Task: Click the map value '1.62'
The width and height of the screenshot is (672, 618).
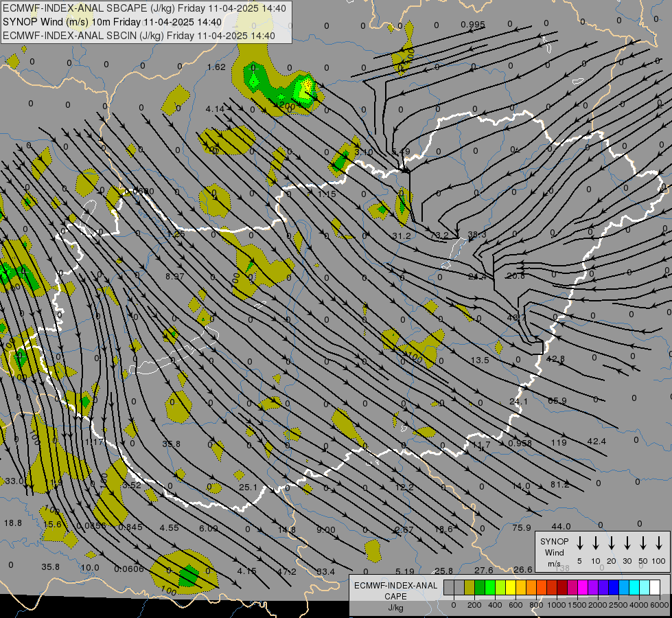Action: 216,67
